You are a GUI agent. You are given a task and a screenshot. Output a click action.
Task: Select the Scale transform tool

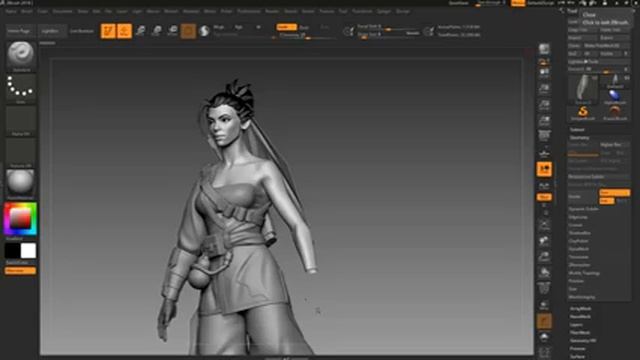pyautogui.click(x=156, y=31)
